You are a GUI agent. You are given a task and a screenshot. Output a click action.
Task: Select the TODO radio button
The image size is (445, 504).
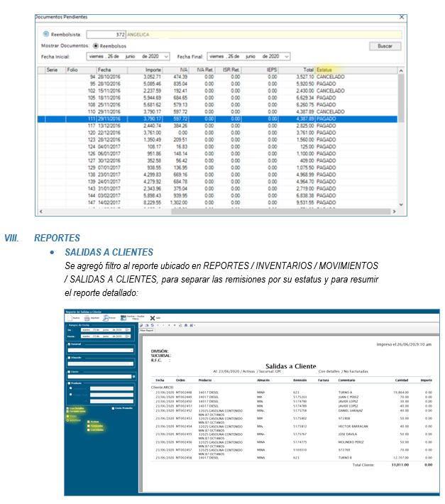(x=68, y=416)
